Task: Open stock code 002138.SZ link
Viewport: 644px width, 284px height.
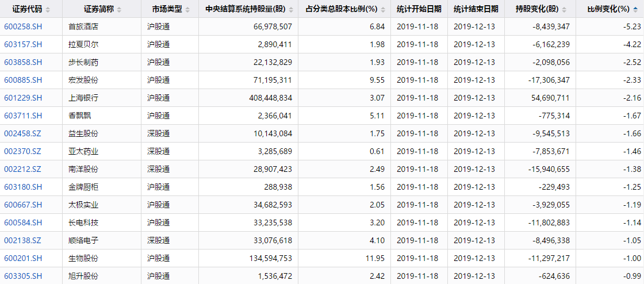Action: point(23,240)
